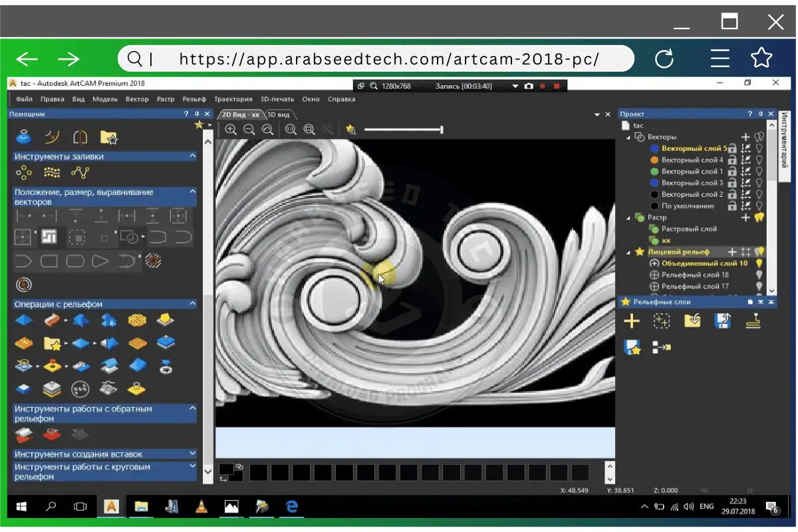
Task: Toggle the lock on Векторный слой 5
Action: (732, 148)
